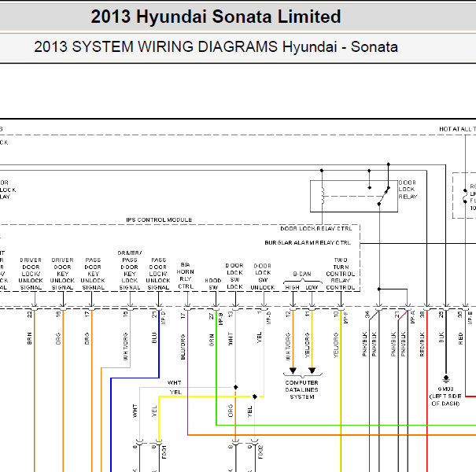The image size is (476, 472).
Task: Click pin number 22 on the BRN wire
Action: [29, 315]
